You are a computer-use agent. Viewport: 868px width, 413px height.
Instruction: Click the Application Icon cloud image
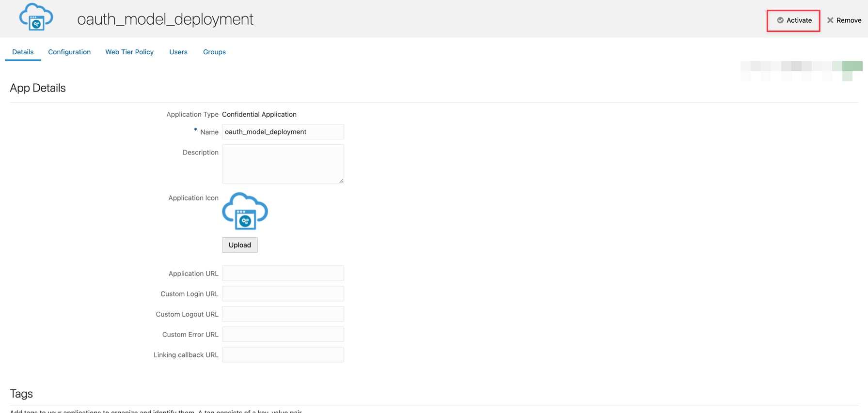(245, 212)
